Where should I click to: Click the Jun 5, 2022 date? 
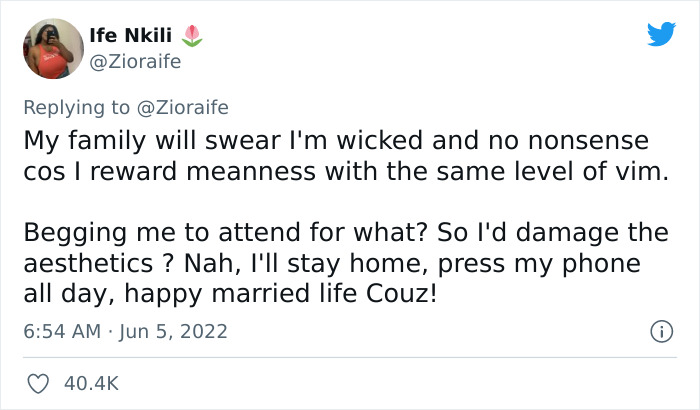click(x=174, y=330)
